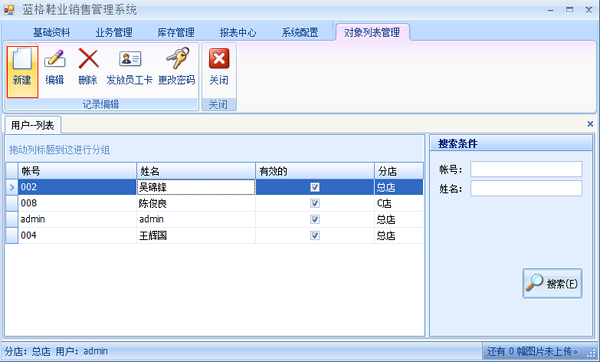Select the row indicator arrow for 002
This screenshot has width=600, height=362.
click(x=12, y=187)
